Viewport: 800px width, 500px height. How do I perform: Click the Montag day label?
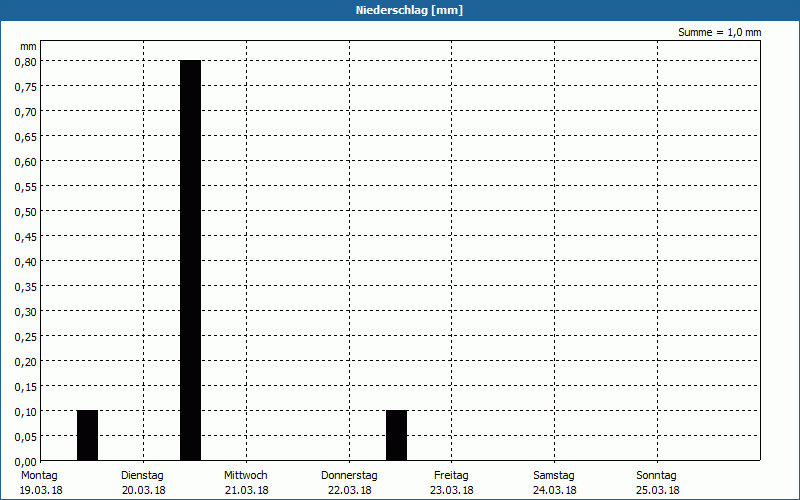(x=39, y=475)
